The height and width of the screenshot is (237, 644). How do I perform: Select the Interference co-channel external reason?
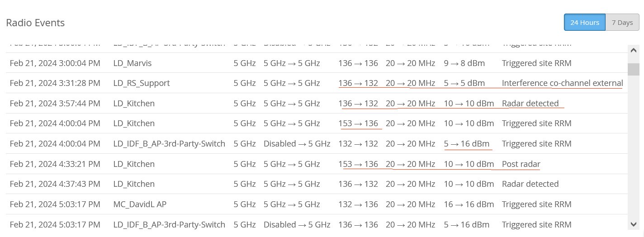coord(562,83)
